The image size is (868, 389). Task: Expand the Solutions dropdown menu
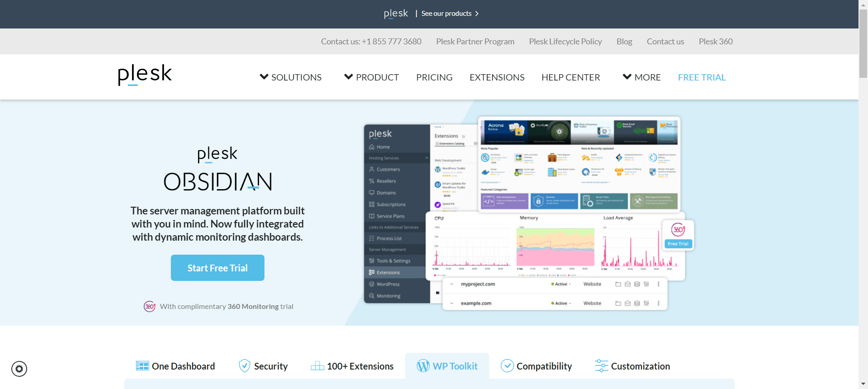[291, 77]
